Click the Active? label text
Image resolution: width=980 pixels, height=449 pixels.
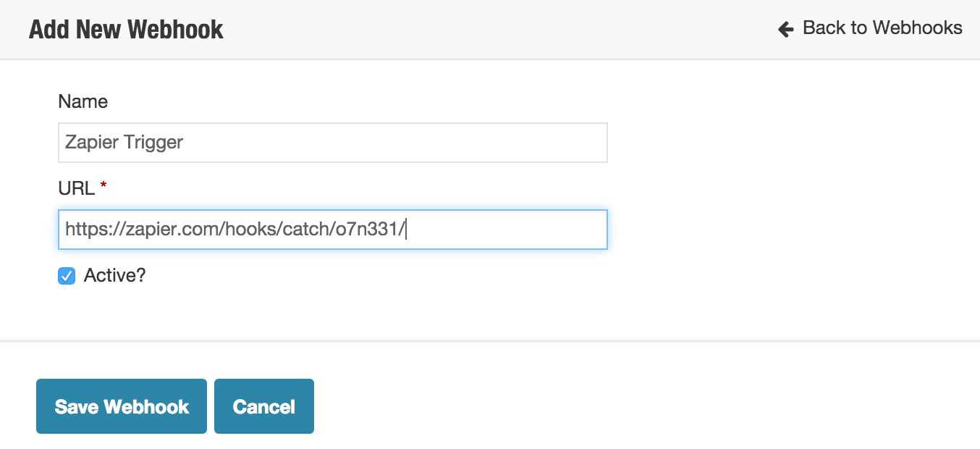(114, 276)
